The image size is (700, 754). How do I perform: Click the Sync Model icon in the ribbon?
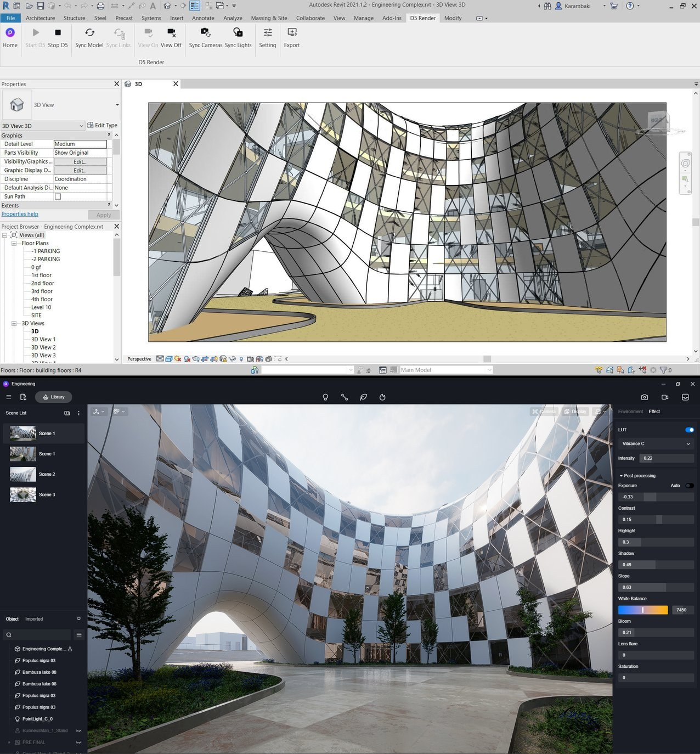(89, 33)
